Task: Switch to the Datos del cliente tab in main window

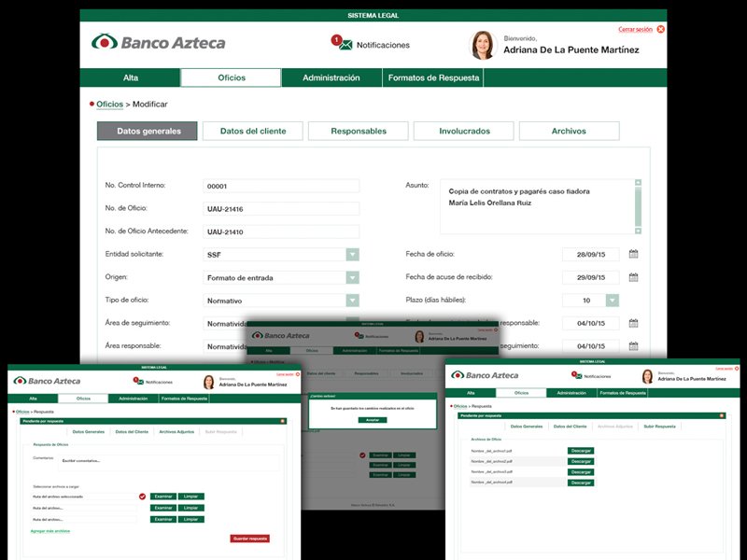Action: coord(253,131)
